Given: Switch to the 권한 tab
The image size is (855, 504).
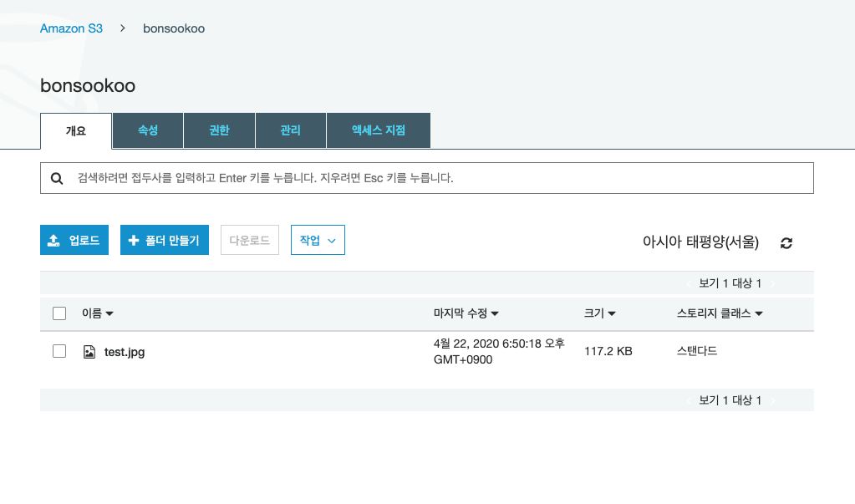Looking at the screenshot, I should click(x=219, y=130).
